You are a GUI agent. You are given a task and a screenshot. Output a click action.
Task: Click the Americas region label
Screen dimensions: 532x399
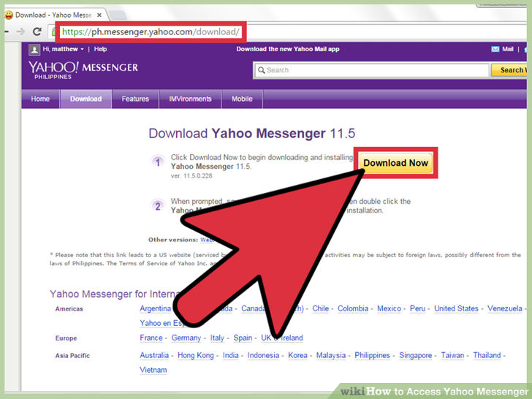tap(69, 308)
